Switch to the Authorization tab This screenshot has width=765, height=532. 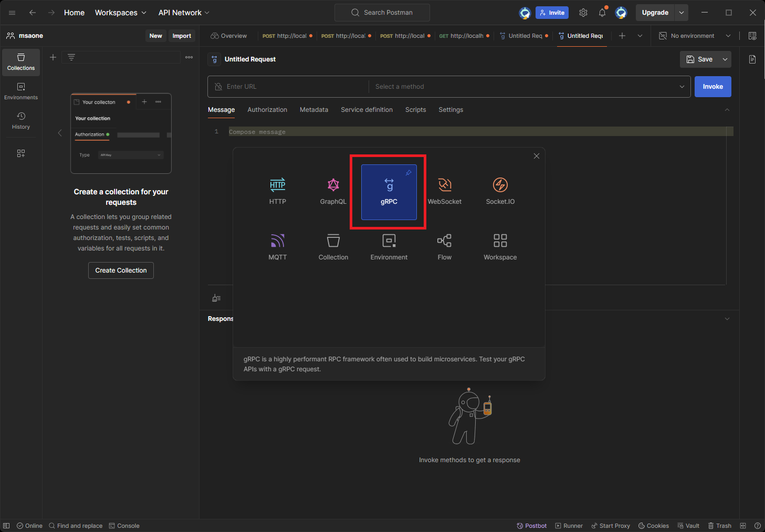(267, 110)
